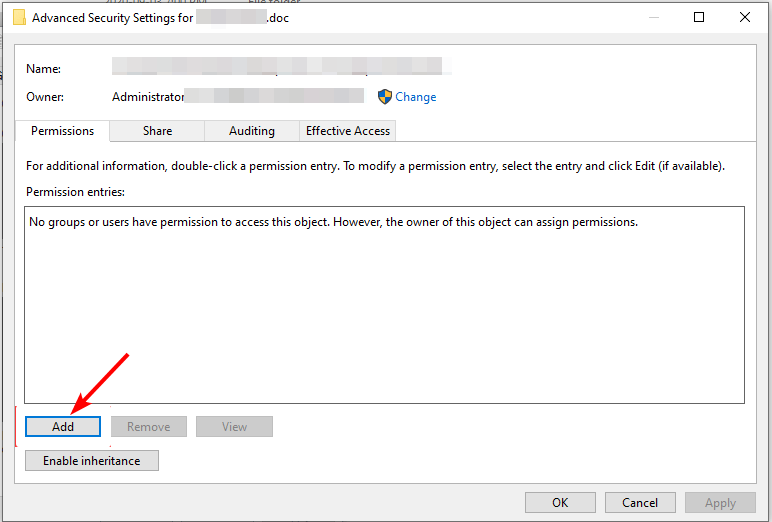Switch to the Auditing tab

click(252, 131)
